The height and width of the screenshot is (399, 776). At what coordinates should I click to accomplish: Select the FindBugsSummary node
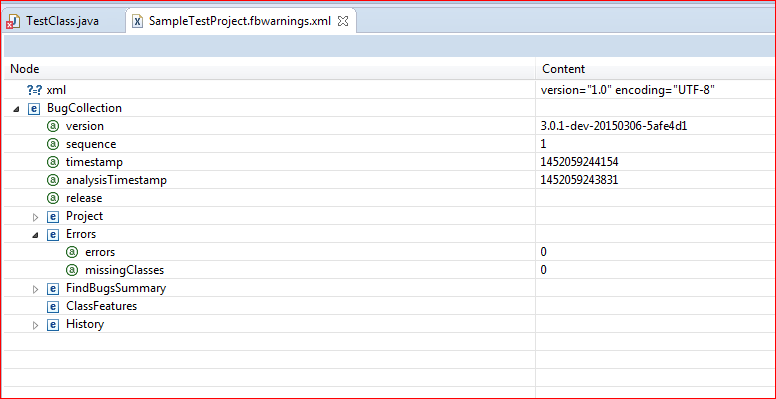click(x=116, y=288)
